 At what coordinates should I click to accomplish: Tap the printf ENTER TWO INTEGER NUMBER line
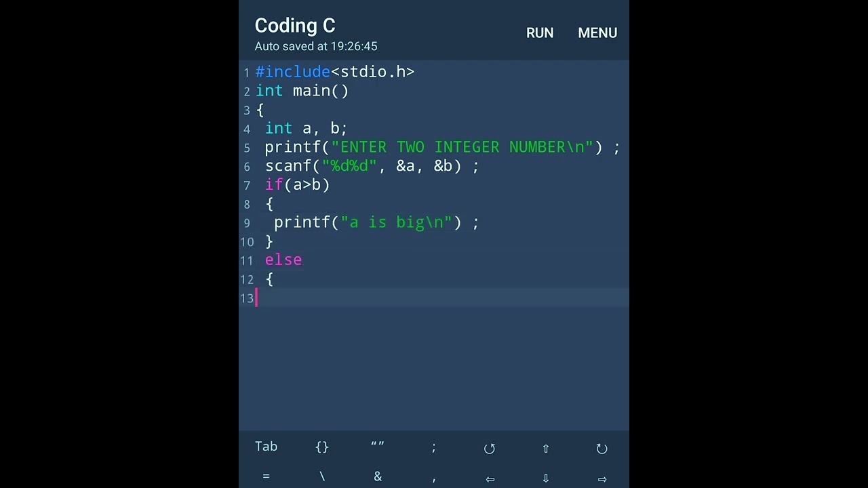coord(442,147)
